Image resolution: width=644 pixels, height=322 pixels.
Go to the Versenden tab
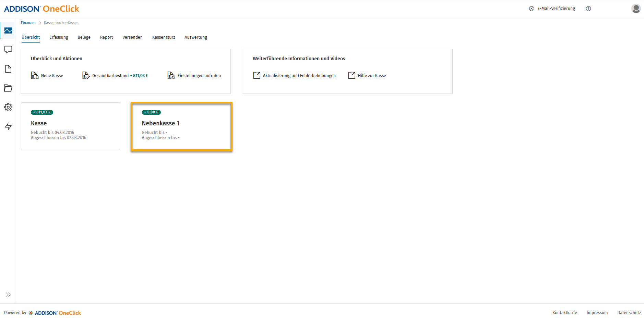tap(132, 37)
